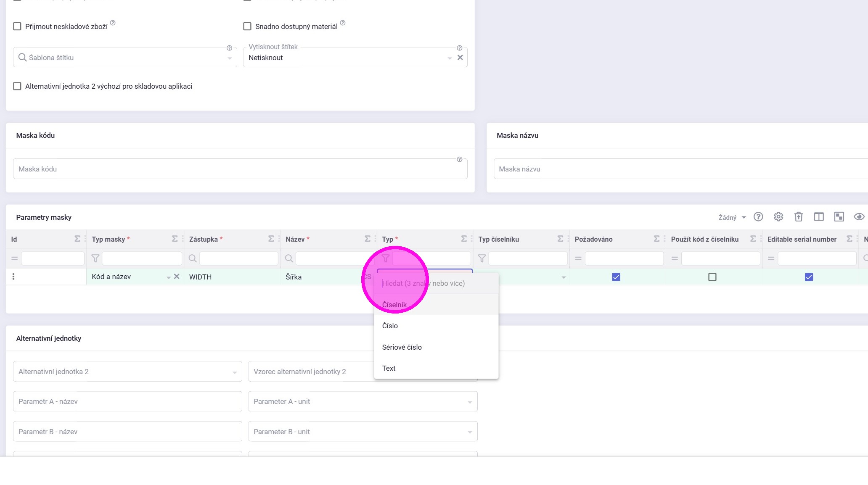
Task: Clear the Kód a název mask type
Action: point(177,277)
